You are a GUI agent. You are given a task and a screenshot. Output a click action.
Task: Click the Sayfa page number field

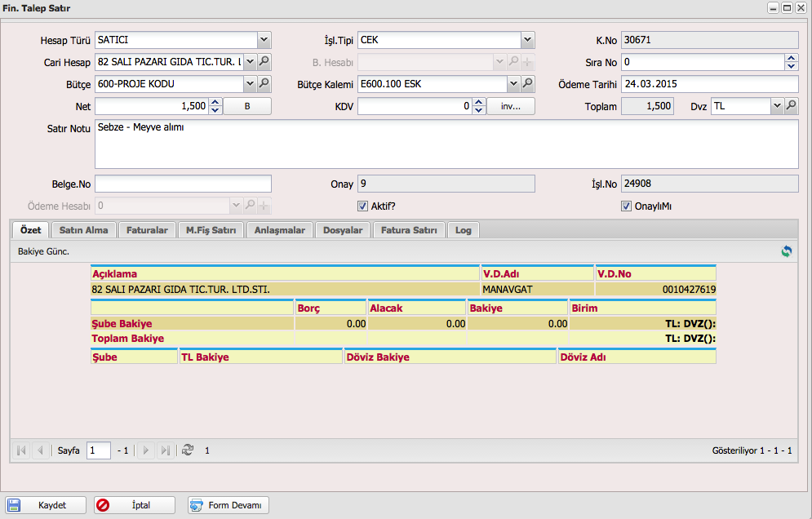pyautogui.click(x=99, y=450)
